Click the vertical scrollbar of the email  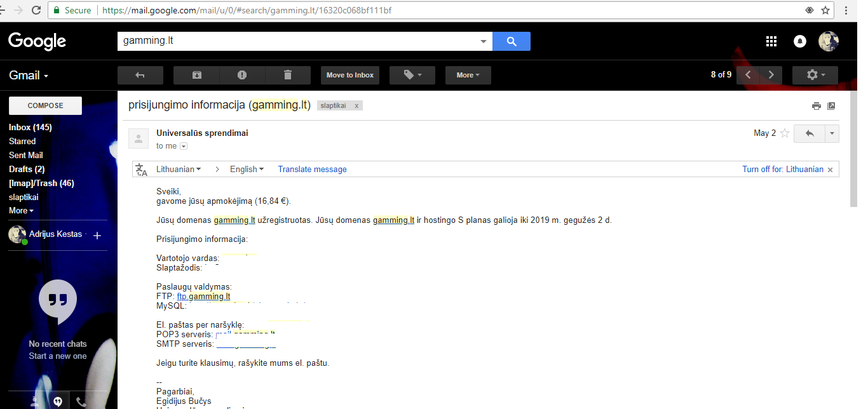click(853, 149)
